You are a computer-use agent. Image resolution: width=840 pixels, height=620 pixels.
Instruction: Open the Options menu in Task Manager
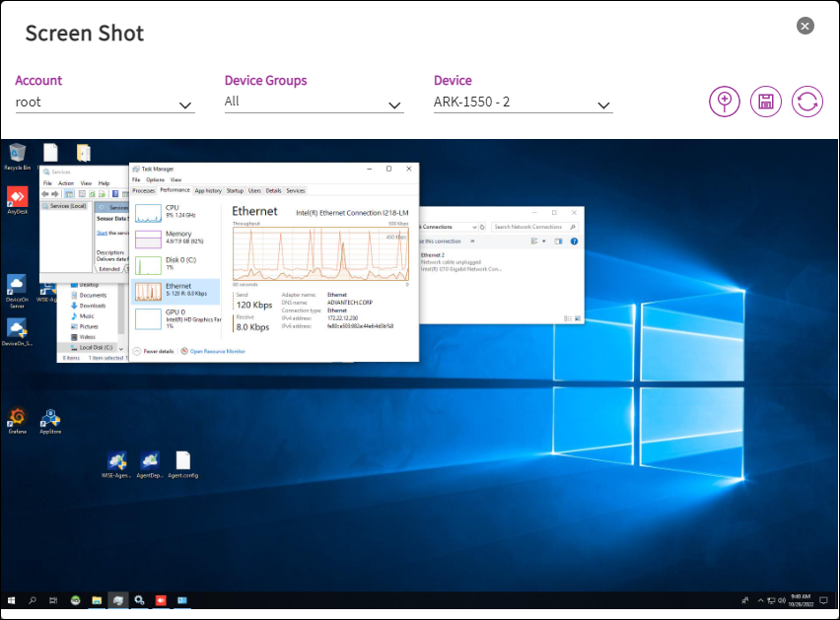tap(155, 179)
